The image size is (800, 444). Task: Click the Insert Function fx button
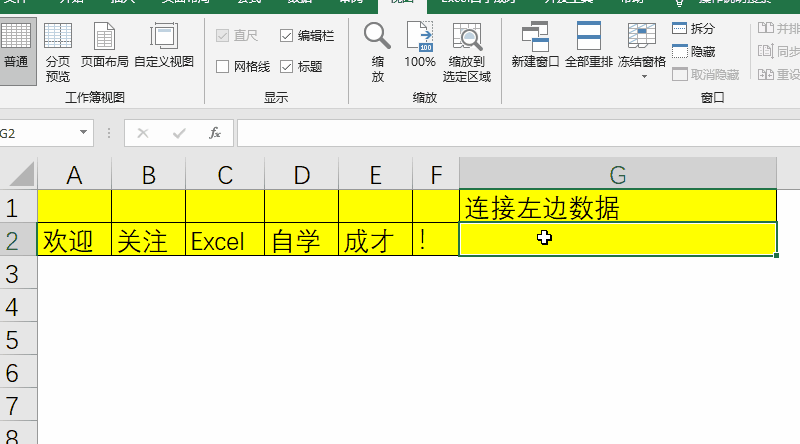(215, 133)
